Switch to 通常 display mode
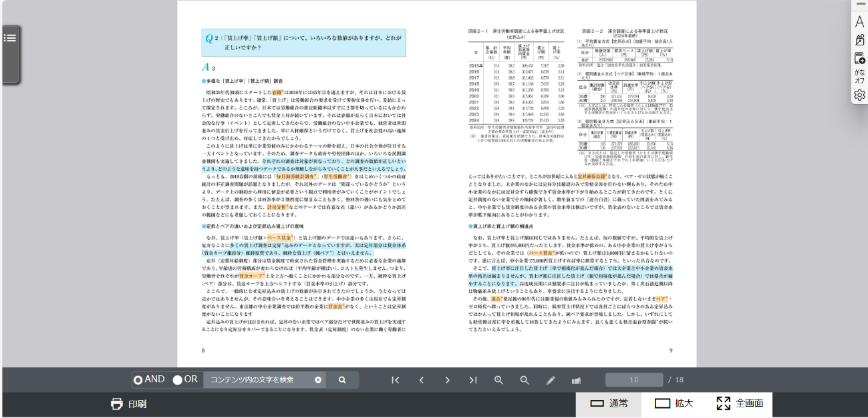868x418 pixels. coord(609,404)
